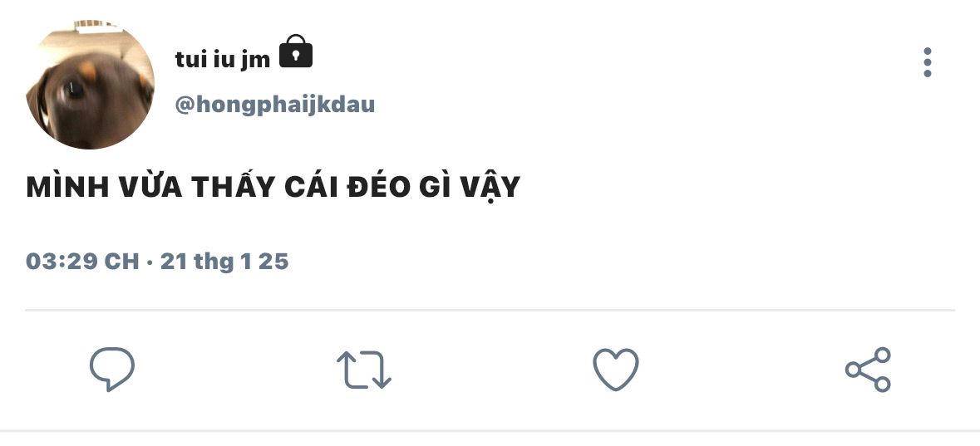Image resolution: width=980 pixels, height=446 pixels.
Task: Visit profile via display name tui iu jm
Action: pyautogui.click(x=223, y=59)
